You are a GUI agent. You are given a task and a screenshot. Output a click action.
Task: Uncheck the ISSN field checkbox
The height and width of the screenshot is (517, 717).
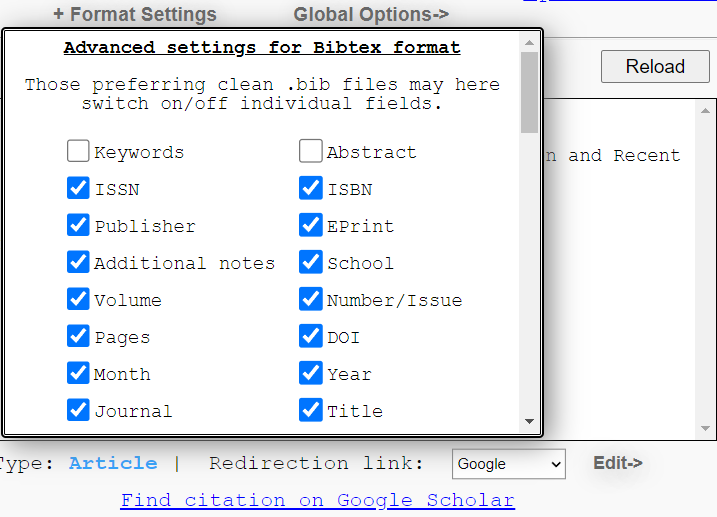pyautogui.click(x=78, y=188)
